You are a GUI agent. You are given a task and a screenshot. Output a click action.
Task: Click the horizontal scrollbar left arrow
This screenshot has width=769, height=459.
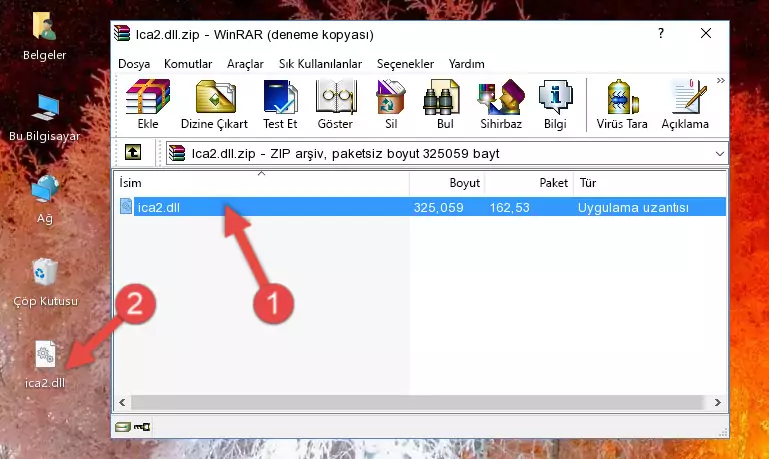(122, 402)
